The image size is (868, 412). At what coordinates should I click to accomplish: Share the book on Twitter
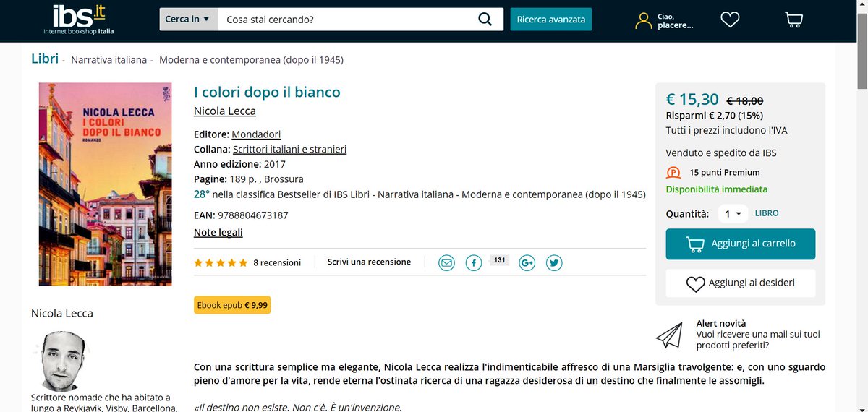pos(554,263)
